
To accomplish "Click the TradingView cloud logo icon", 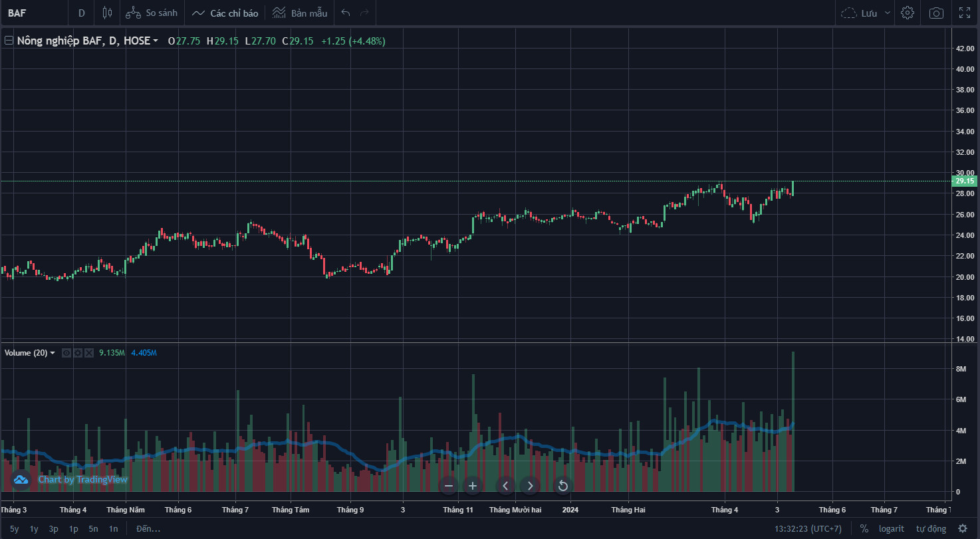I will pyautogui.click(x=20, y=479).
